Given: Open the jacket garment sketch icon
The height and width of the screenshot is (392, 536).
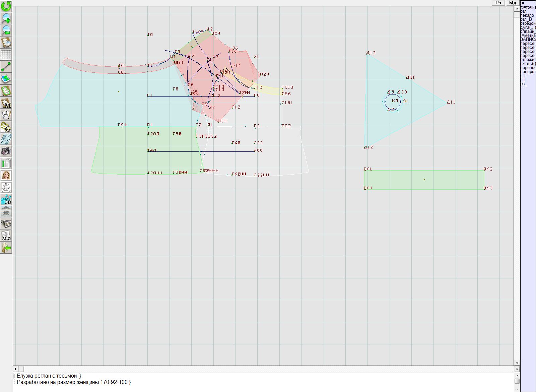Looking at the screenshot, I should click(x=6, y=187).
